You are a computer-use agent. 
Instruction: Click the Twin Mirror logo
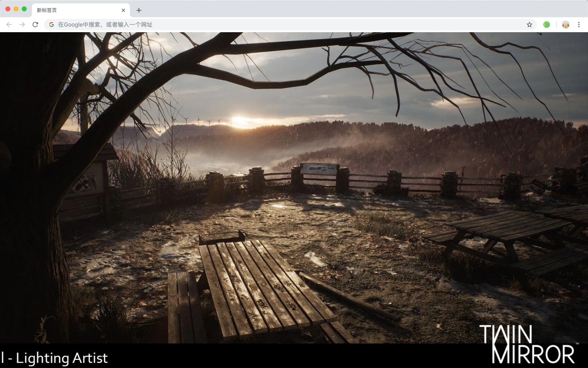click(529, 344)
